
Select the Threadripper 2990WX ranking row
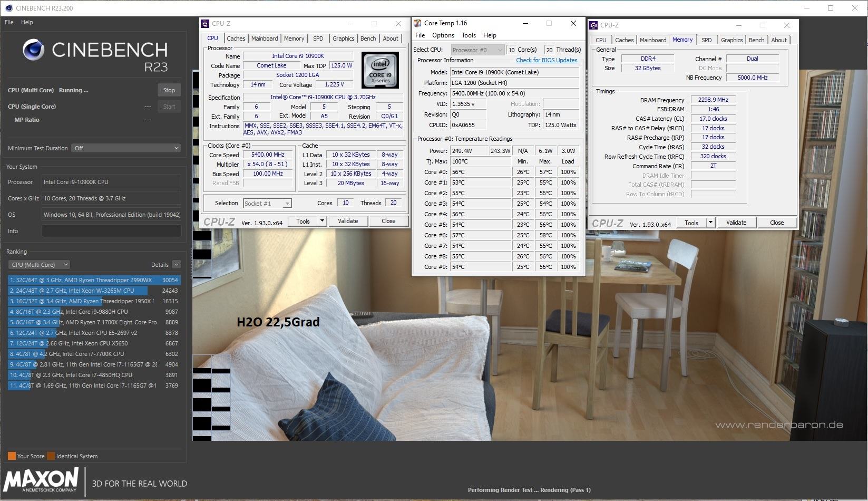[94, 280]
